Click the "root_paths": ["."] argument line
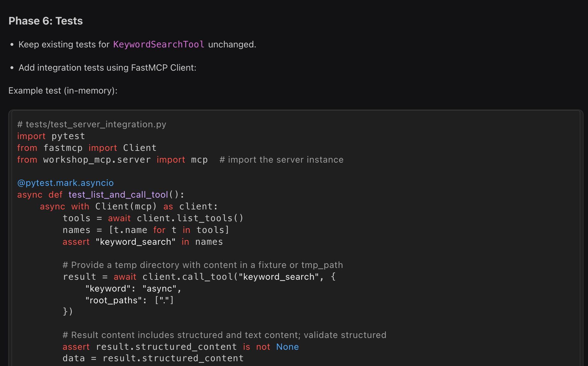The height and width of the screenshot is (366, 588). coord(130,300)
